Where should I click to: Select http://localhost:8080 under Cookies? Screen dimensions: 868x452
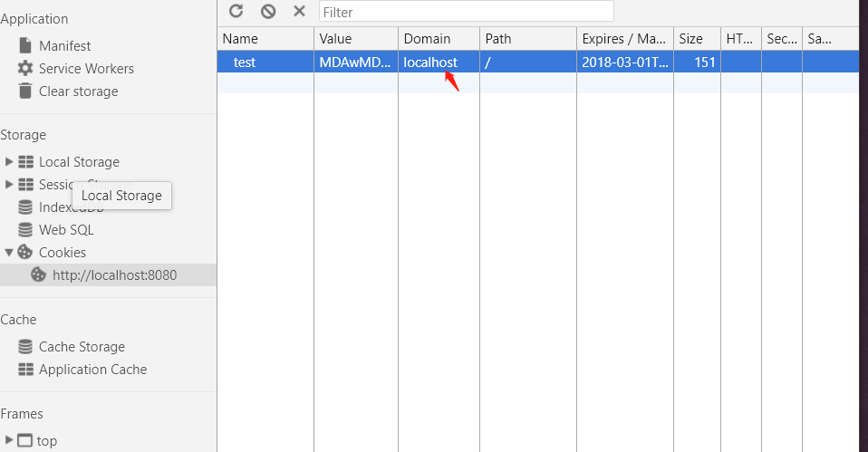[x=114, y=275]
